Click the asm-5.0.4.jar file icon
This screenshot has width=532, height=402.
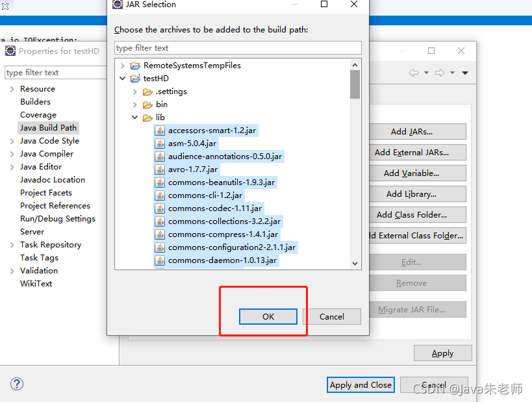click(x=160, y=144)
